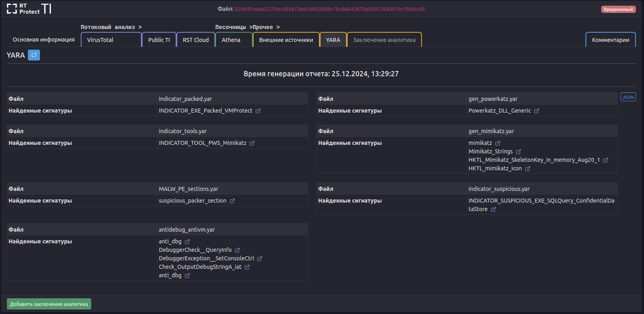Open the Комментарии tab

point(610,40)
